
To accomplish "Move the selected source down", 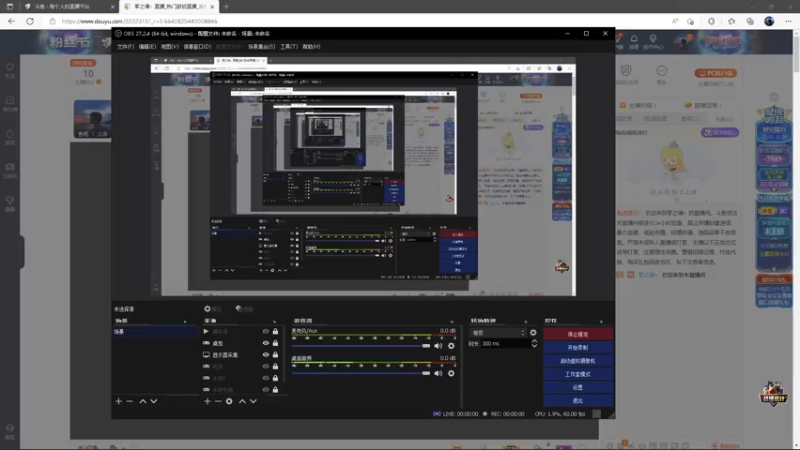I will [253, 402].
